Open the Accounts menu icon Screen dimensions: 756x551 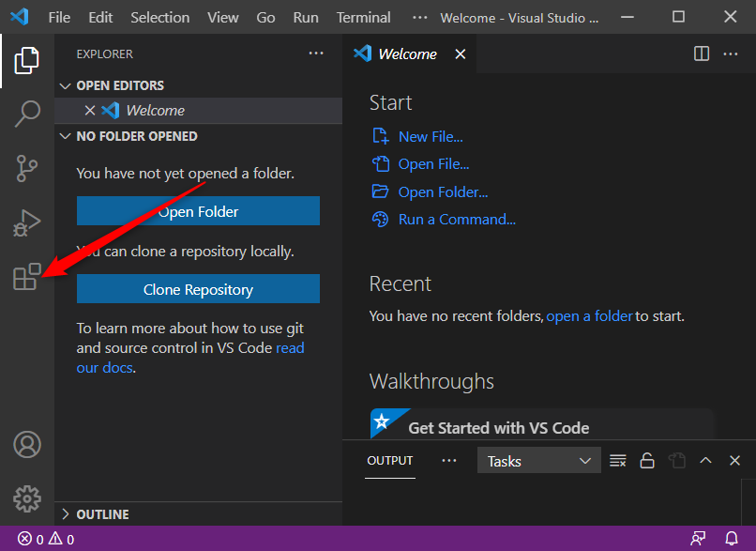27,444
